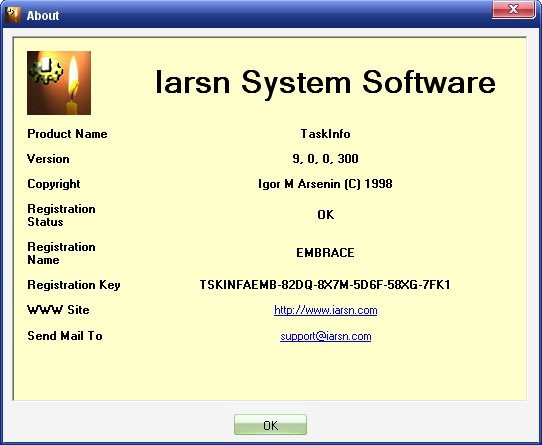This screenshot has width=542, height=445.
Task: Click the Product Name label
Action: pos(67,134)
